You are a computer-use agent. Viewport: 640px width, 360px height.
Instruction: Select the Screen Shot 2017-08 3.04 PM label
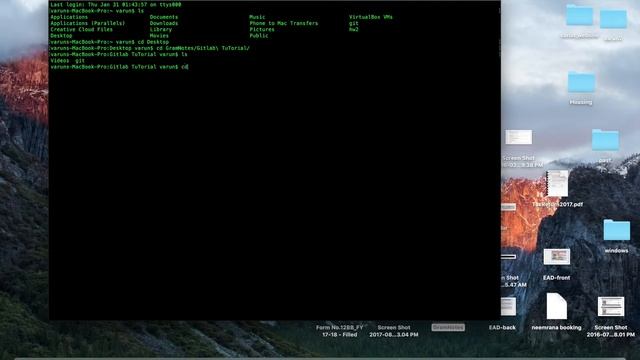393,331
